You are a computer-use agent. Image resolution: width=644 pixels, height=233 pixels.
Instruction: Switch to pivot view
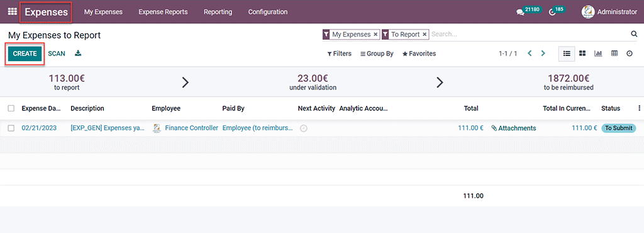(x=614, y=54)
